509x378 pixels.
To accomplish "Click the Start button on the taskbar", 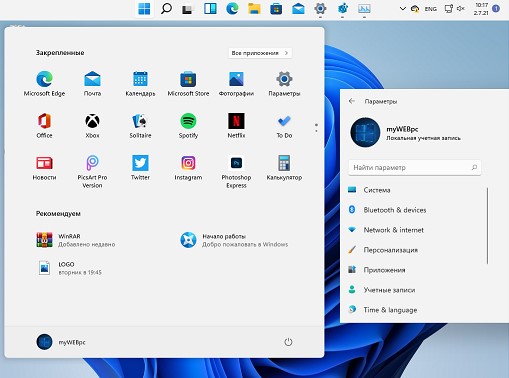I will tap(144, 9).
